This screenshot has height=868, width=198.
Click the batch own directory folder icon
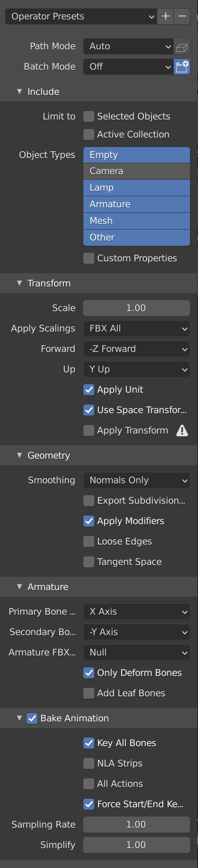click(x=182, y=67)
